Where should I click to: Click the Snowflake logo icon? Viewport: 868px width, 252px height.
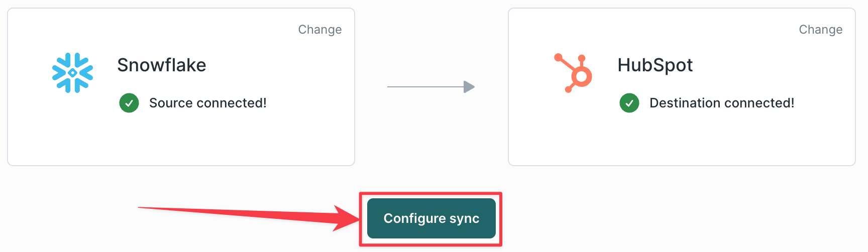(73, 73)
